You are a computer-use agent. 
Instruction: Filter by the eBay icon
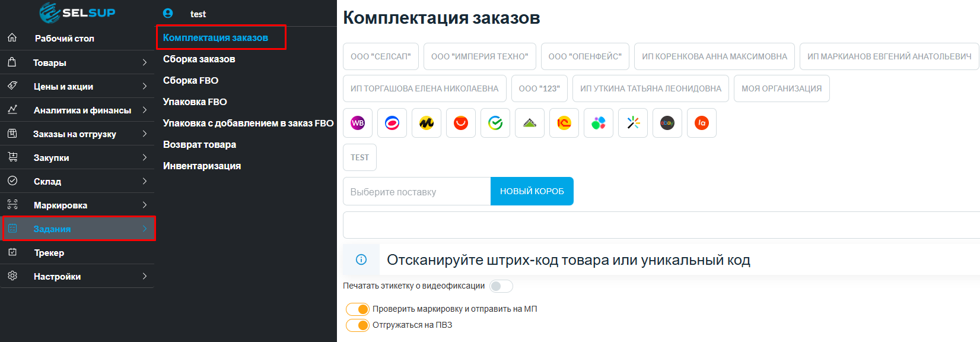[x=667, y=123]
